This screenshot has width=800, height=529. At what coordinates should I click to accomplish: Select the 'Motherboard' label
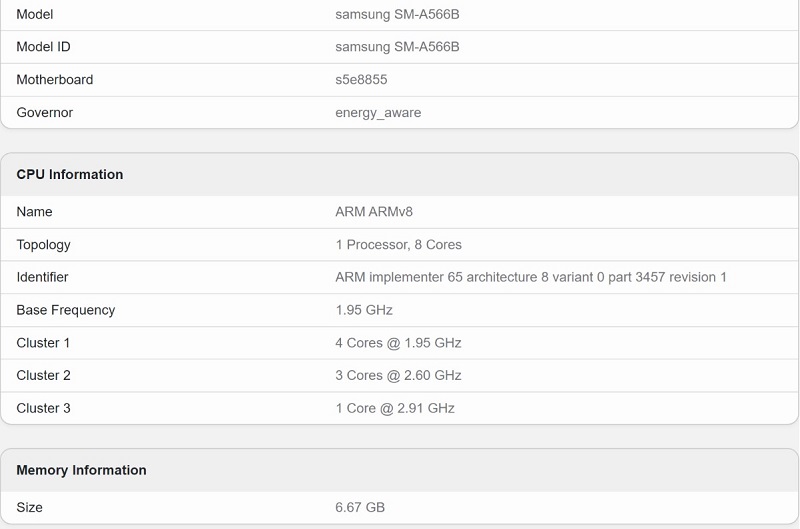pyautogui.click(x=55, y=80)
